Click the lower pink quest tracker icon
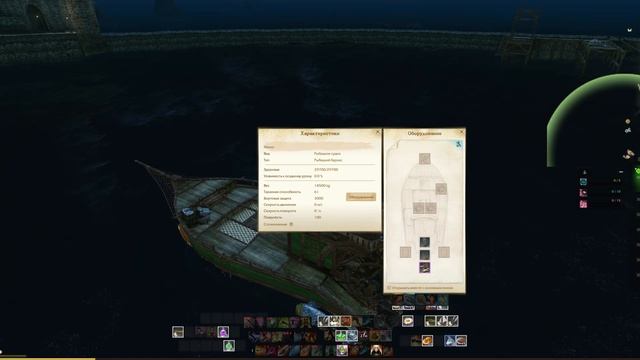This screenshot has height=360, width=640. 583,204
